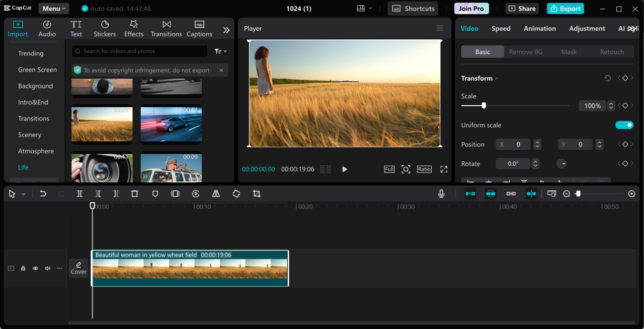
Task: Click the microphone Record voiceover icon
Action: click(441, 193)
